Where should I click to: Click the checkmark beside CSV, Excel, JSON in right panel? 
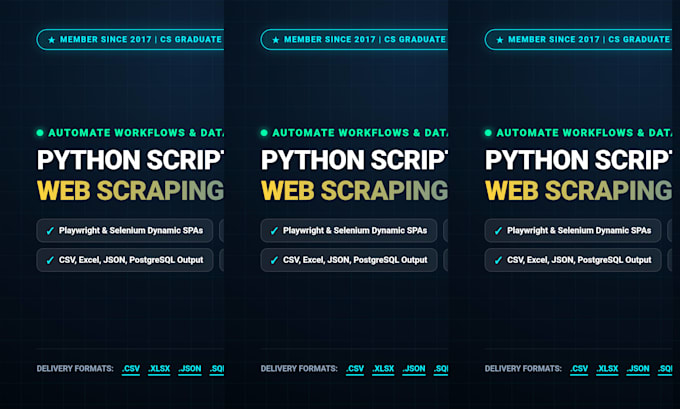pyautogui.click(x=499, y=260)
